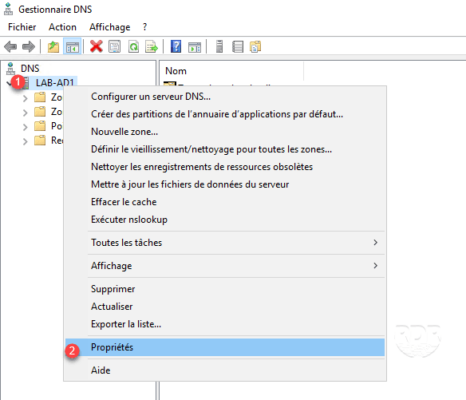Select the LAB-AD1 server node
466x400 pixels.
(55, 82)
